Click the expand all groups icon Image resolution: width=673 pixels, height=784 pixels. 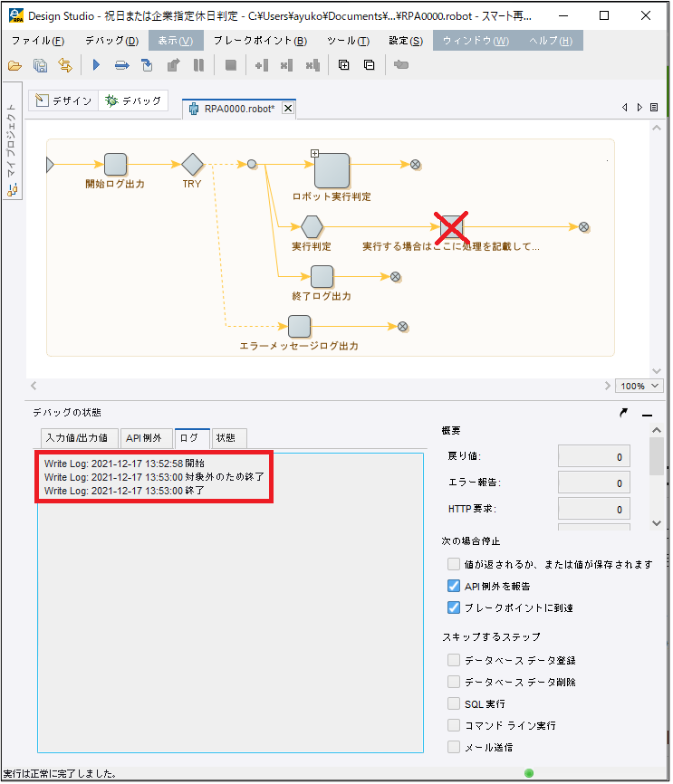tap(344, 65)
